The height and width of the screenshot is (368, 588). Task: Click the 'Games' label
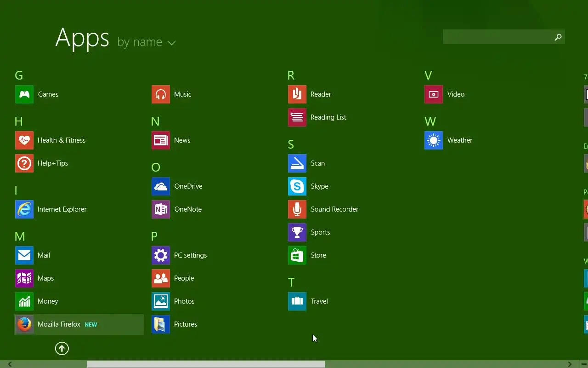48,94
